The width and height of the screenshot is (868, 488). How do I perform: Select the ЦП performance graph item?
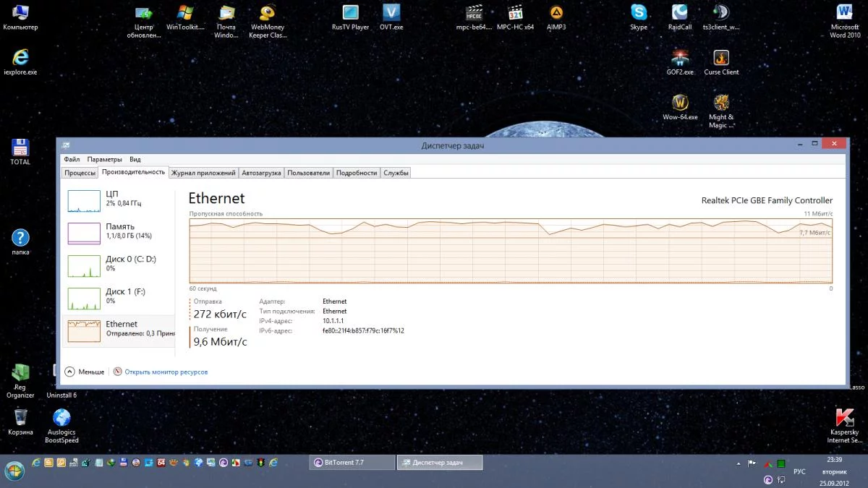(x=119, y=201)
